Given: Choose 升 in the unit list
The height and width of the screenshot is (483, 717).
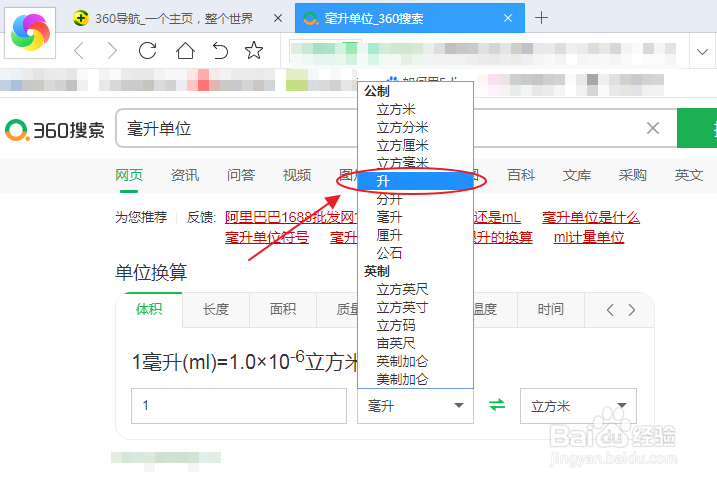Looking at the screenshot, I should coord(415,181).
